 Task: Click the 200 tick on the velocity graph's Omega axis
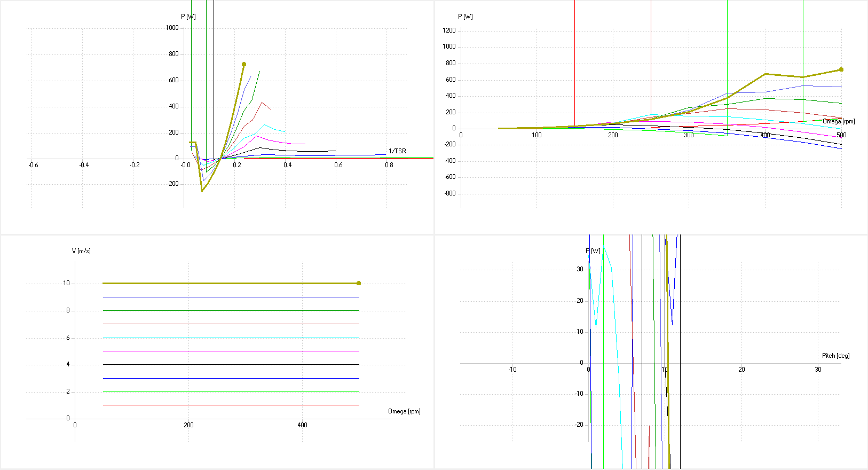[188, 425]
